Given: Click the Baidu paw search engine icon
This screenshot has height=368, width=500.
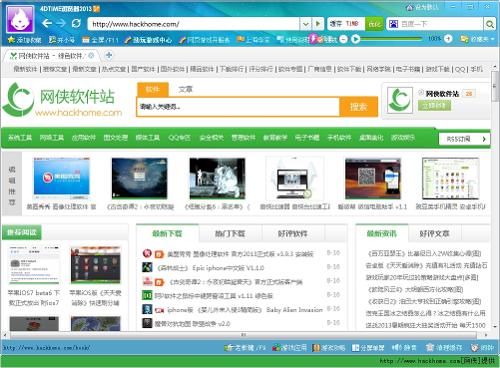Looking at the screenshot, I should (394, 24).
